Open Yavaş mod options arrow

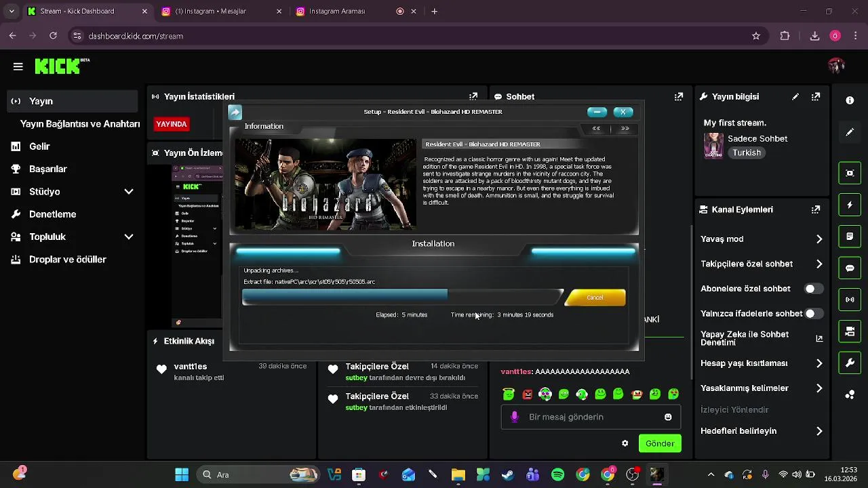[x=819, y=239]
